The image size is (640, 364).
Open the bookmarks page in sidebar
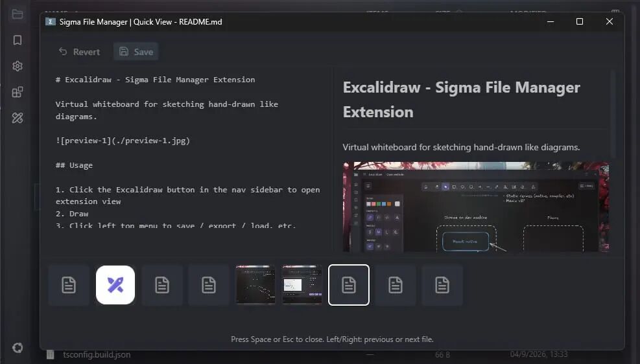click(17, 40)
